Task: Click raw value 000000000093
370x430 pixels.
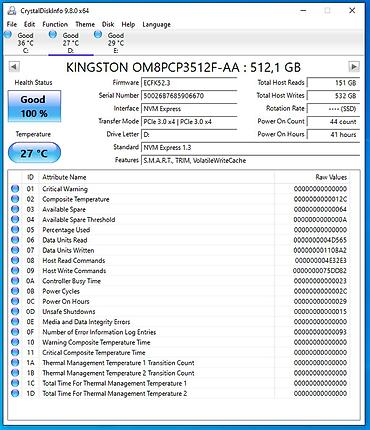Action: [320, 332]
